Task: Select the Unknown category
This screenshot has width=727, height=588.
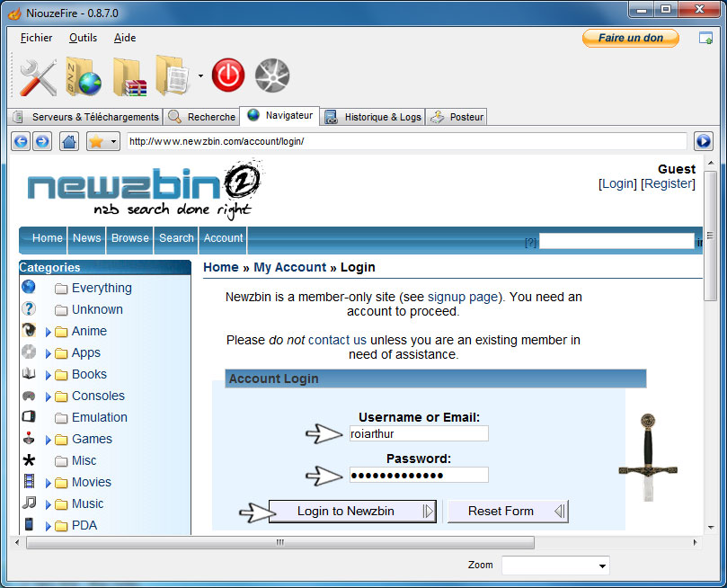Action: coord(97,310)
